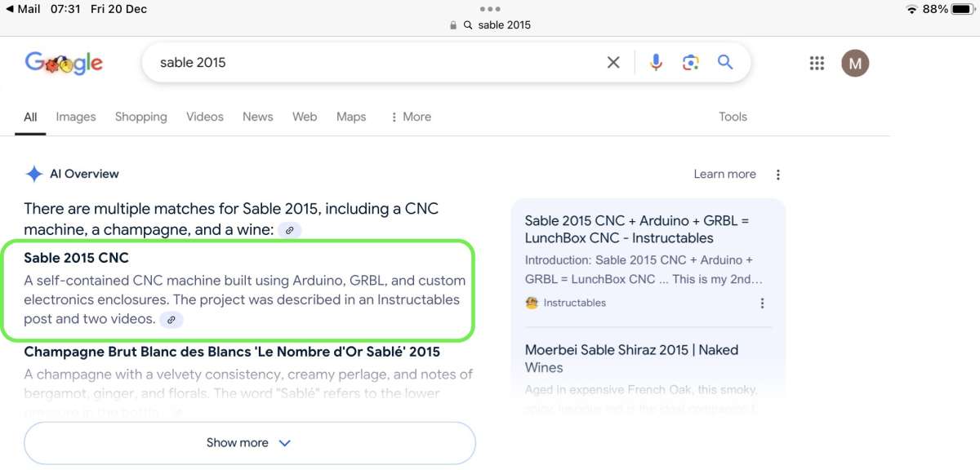Click the Sable 2015 CNC heading
Screen dimensions: 980x470
(x=76, y=258)
